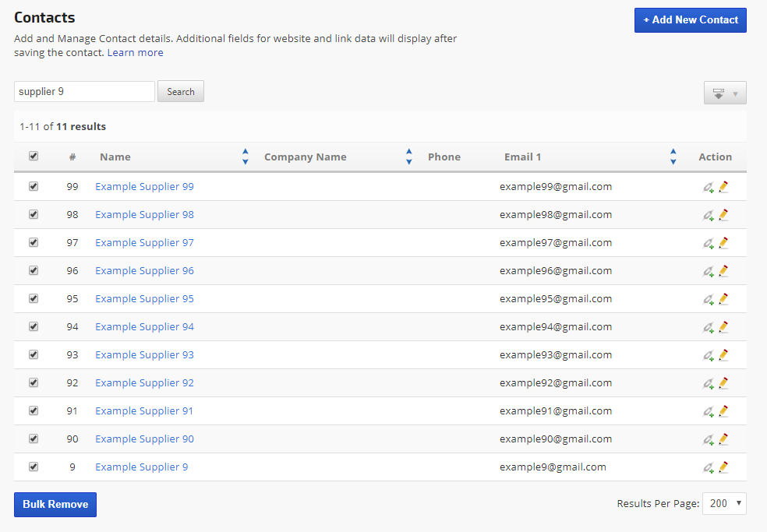767x532 pixels.
Task: Sort by Company Name column arrows
Action: click(408, 157)
